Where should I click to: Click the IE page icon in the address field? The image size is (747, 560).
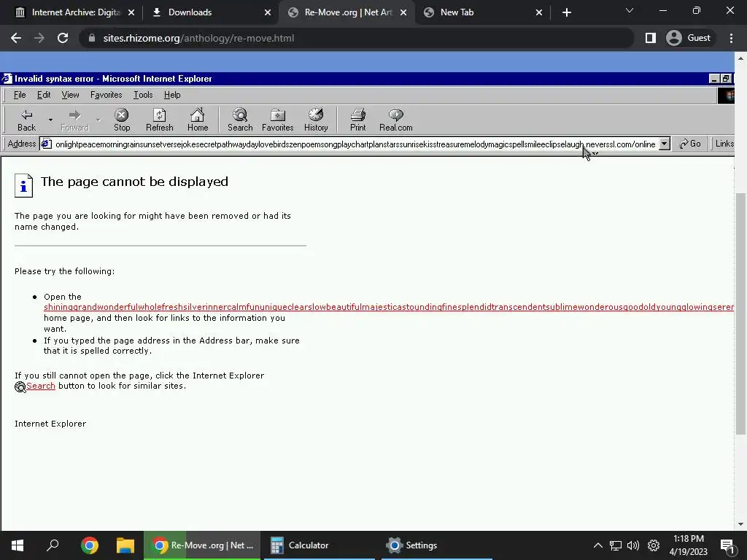pyautogui.click(x=46, y=144)
